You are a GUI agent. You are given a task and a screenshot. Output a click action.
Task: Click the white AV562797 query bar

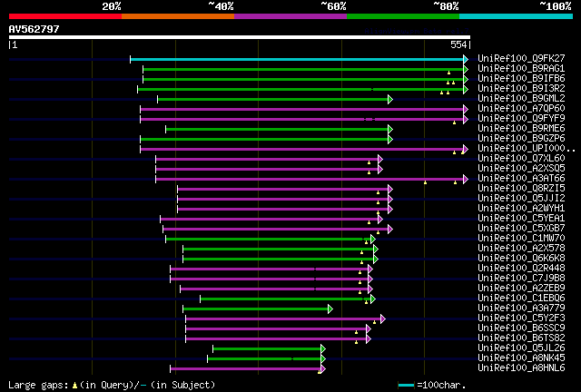point(240,37)
